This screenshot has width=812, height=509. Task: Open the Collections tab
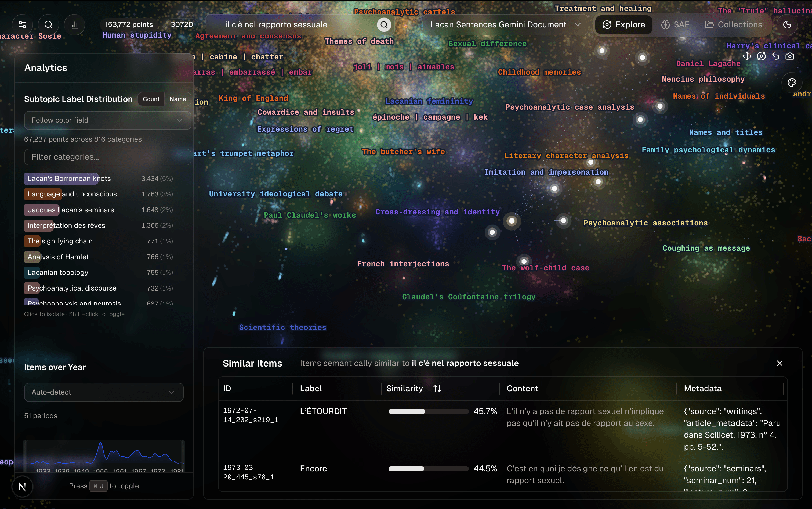pyautogui.click(x=734, y=24)
